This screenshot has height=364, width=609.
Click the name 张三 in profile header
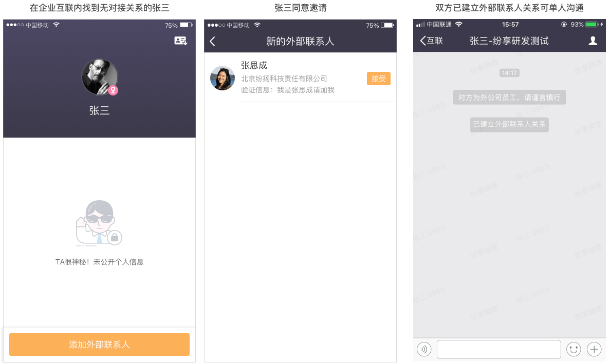99,110
